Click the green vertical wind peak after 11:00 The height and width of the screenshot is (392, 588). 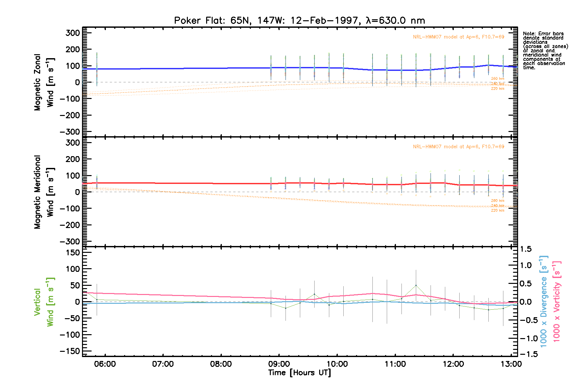click(416, 286)
